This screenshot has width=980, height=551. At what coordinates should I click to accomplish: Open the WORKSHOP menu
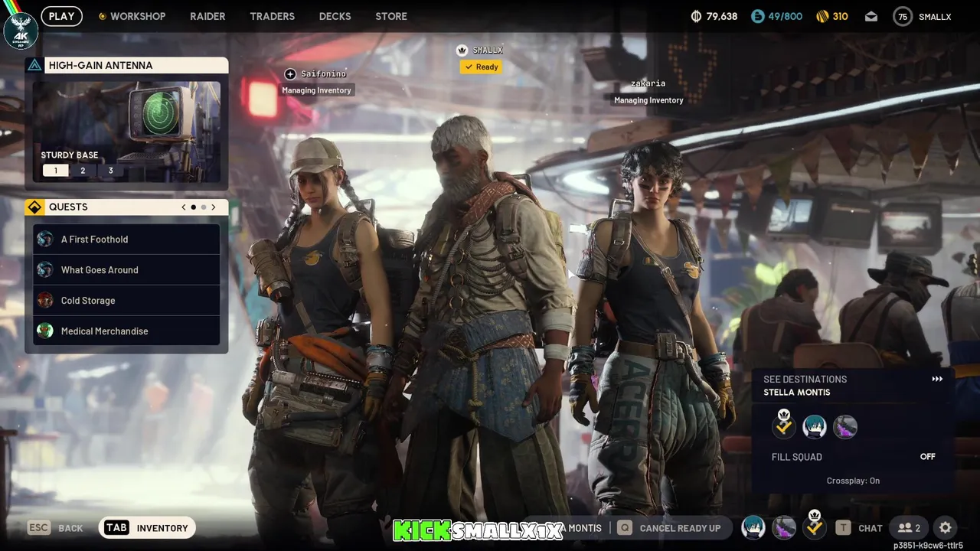(x=132, y=16)
